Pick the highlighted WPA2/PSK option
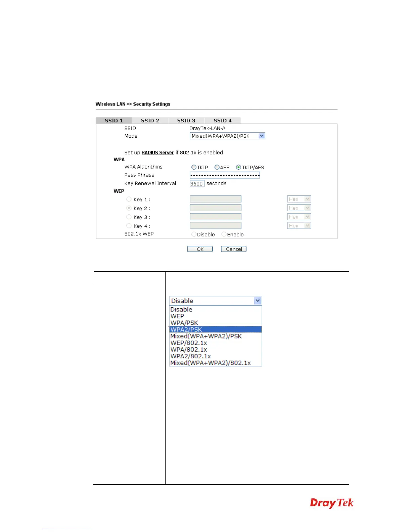This screenshot has width=411, height=532. click(215, 329)
